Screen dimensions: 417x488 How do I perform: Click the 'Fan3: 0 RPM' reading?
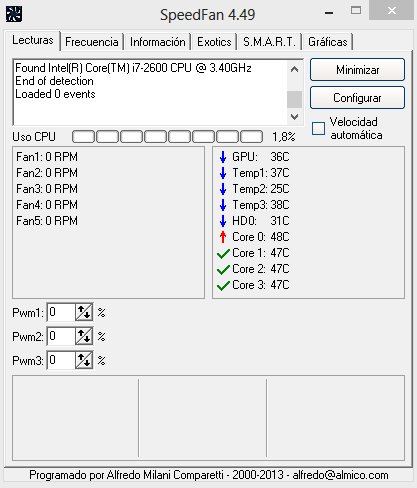[47, 189]
